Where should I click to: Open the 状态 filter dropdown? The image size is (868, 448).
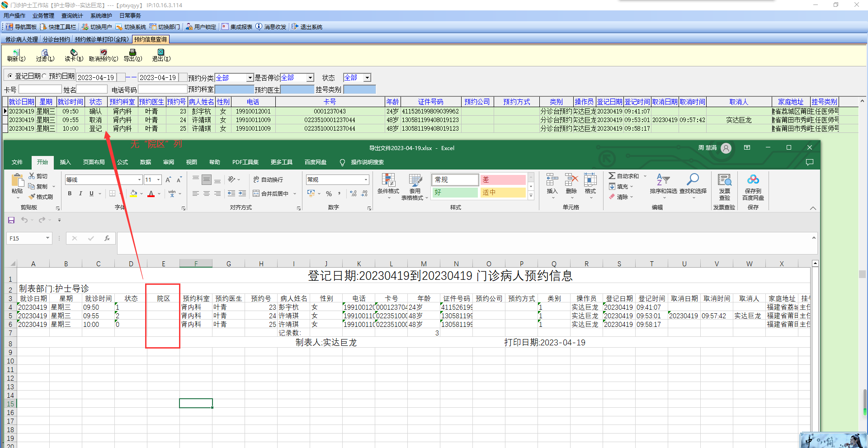click(368, 78)
